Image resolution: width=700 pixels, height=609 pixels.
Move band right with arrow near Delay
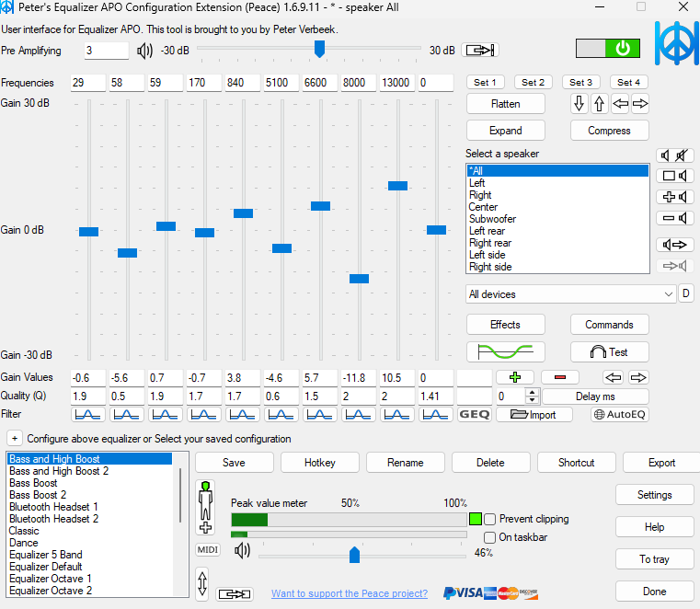point(638,377)
